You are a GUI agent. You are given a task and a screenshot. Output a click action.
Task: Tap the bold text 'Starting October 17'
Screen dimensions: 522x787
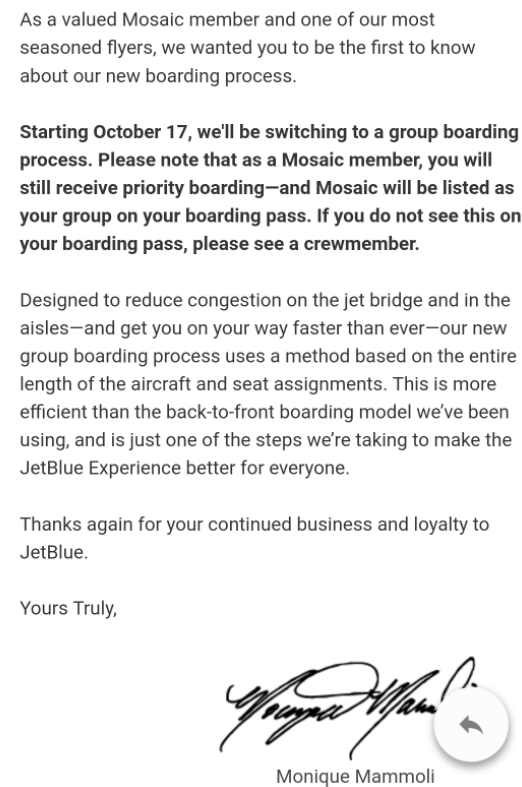tap(103, 132)
